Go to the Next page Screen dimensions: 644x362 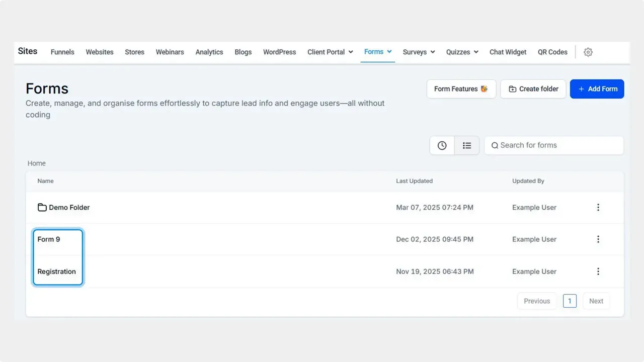point(596,301)
